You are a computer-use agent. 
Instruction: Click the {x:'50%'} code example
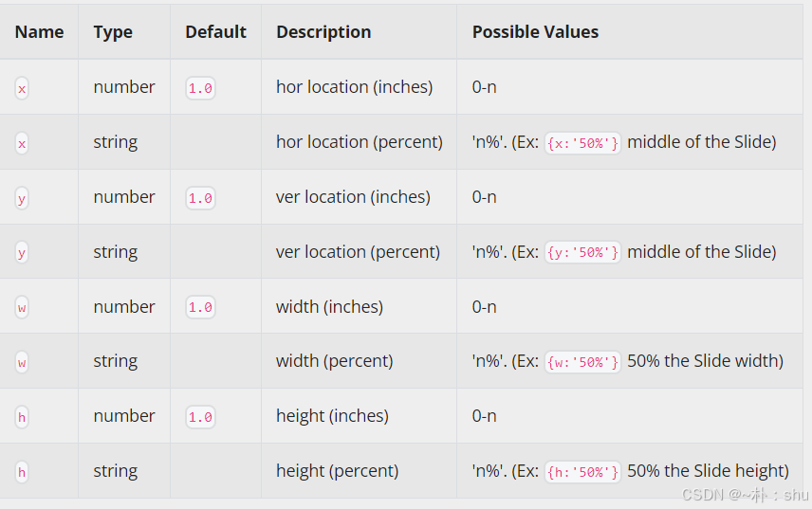tap(582, 143)
